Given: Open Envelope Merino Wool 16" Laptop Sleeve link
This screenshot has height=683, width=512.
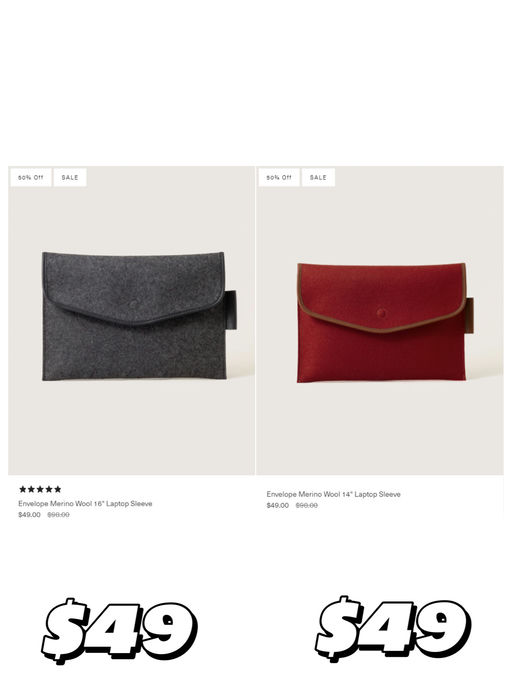Looking at the screenshot, I should coord(85,504).
